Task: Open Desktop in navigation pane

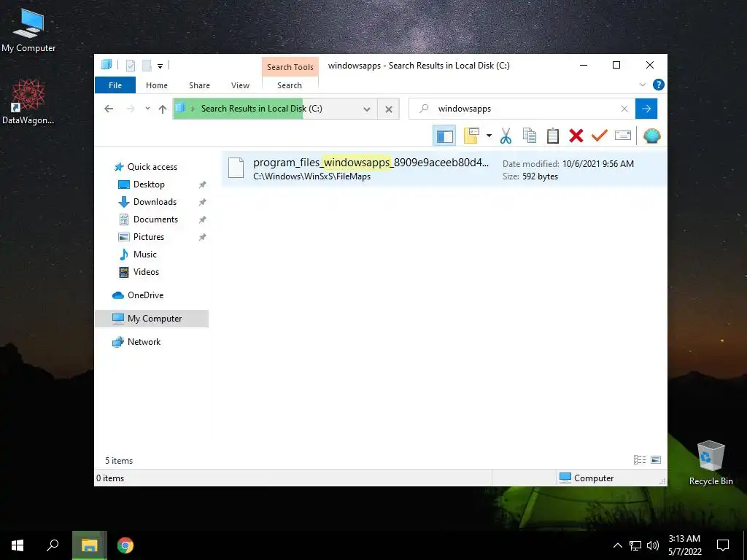Action: (x=149, y=184)
